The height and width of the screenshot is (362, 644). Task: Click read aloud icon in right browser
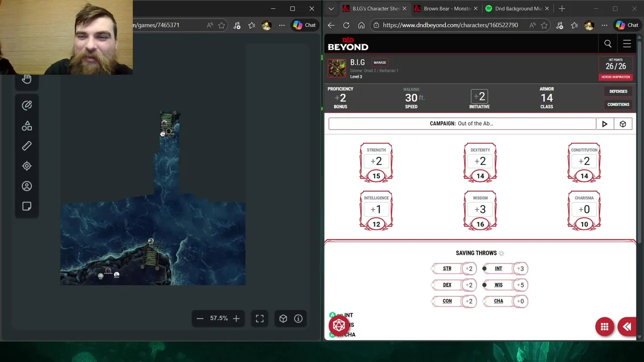(532, 25)
